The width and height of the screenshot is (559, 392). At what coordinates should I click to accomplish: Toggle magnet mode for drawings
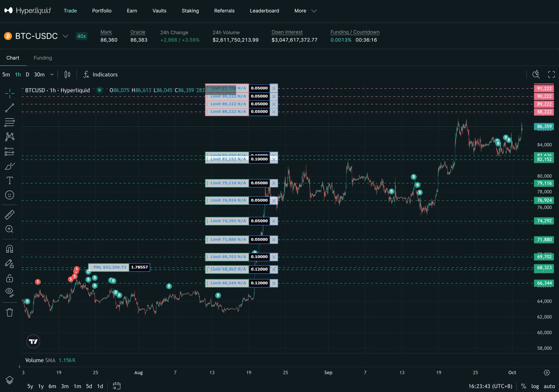(9, 249)
